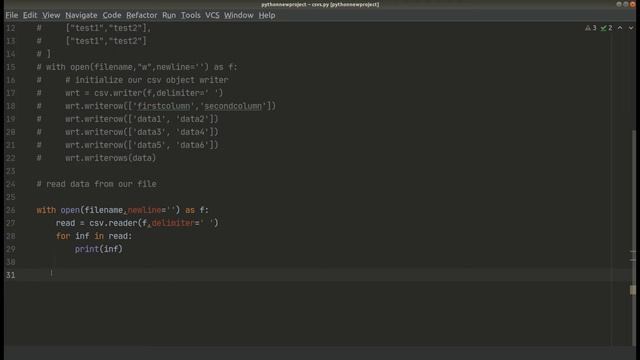Open the File menu
The image size is (640, 360).
11,15
